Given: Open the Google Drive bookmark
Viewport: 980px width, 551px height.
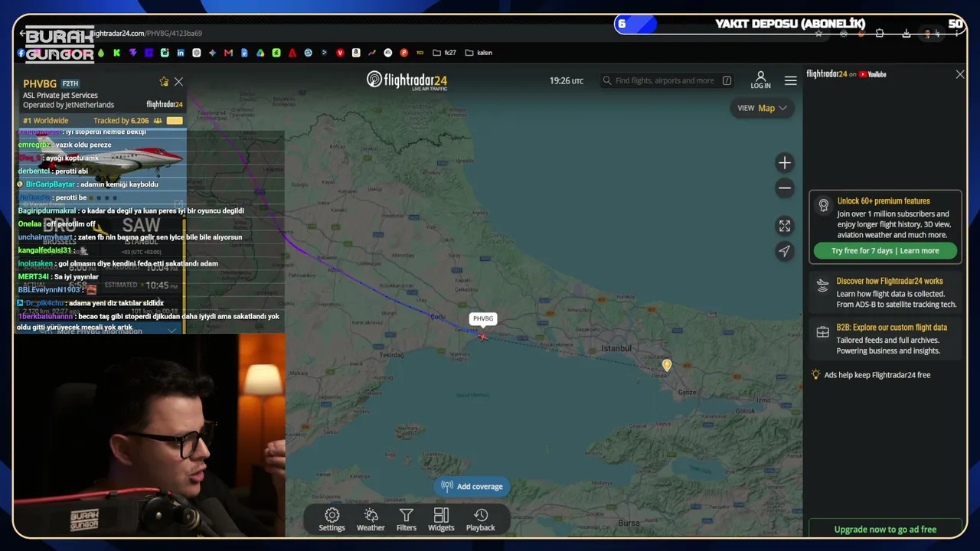Looking at the screenshot, I should [x=260, y=53].
